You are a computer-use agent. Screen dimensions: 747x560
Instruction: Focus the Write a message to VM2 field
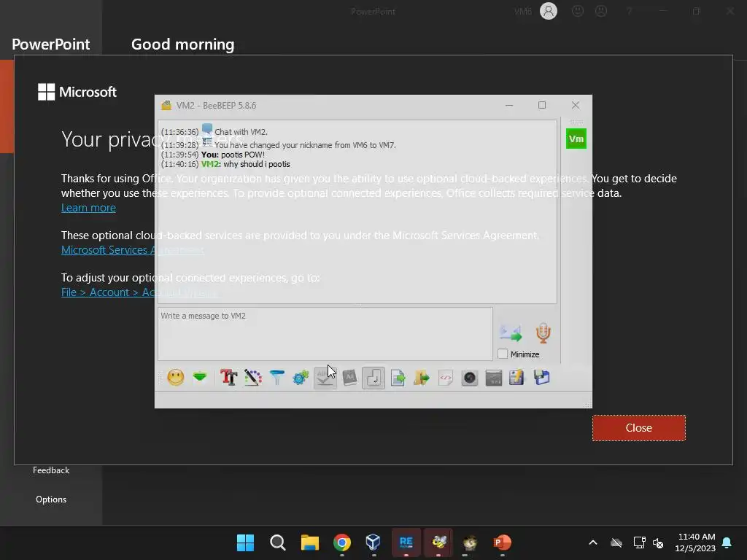point(325,333)
